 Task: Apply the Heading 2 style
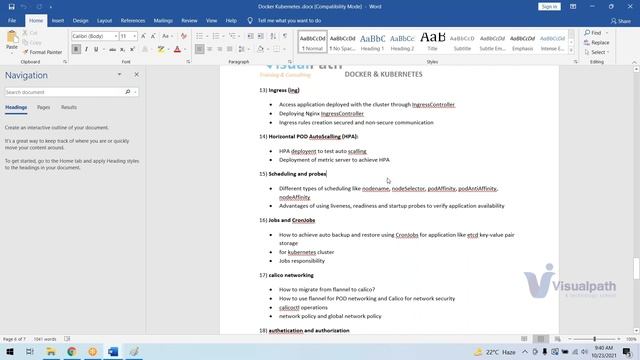coord(402,42)
